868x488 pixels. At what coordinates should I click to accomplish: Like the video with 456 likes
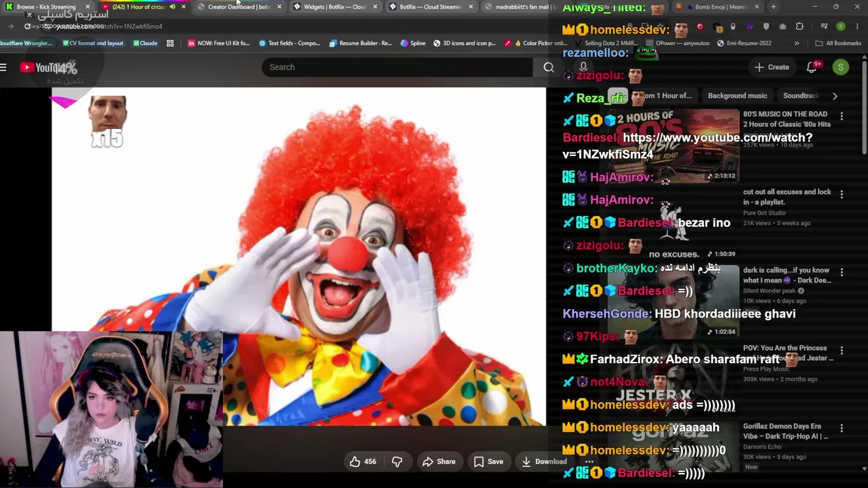tap(363, 462)
